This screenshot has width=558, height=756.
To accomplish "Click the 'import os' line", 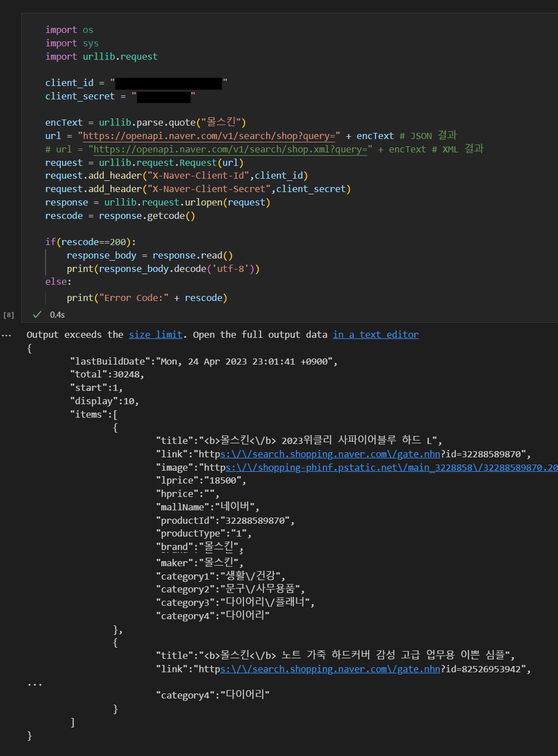I will (69, 30).
